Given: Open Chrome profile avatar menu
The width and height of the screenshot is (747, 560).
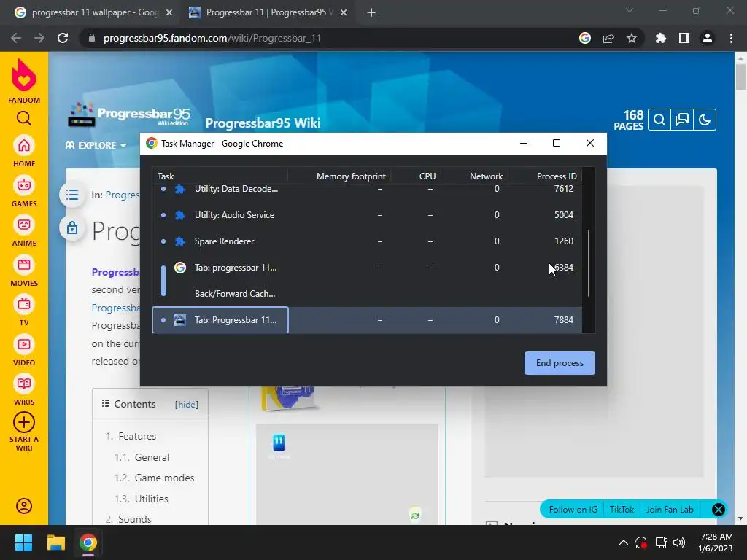Looking at the screenshot, I should point(708,38).
